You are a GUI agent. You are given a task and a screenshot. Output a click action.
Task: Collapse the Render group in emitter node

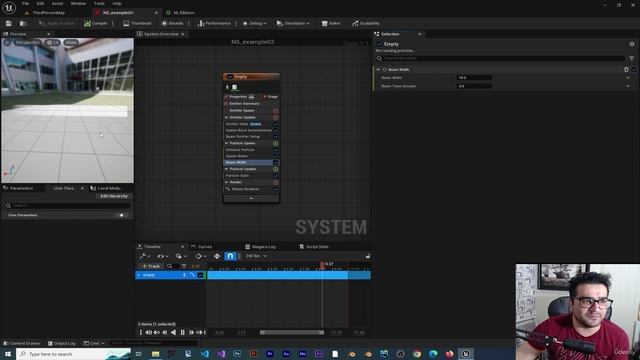coord(227,182)
